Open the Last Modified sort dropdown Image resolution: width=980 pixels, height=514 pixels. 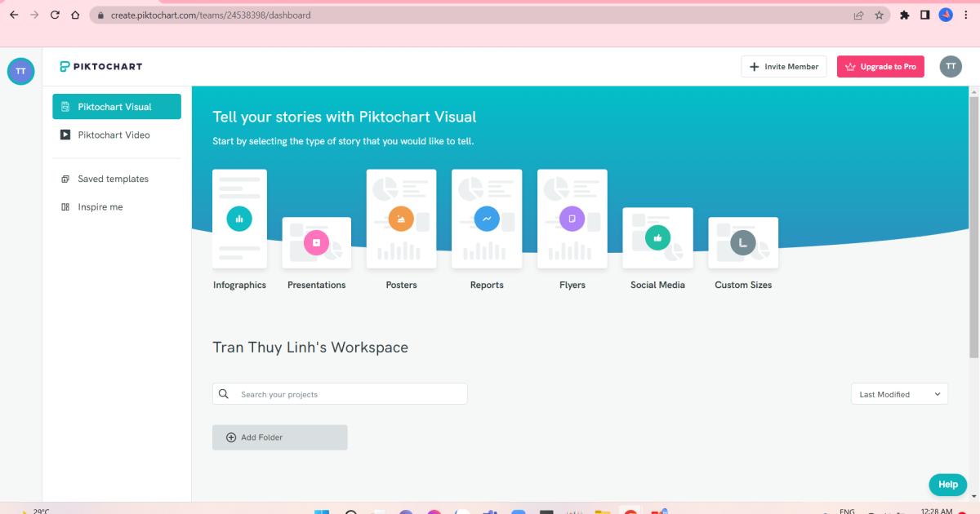pos(899,394)
